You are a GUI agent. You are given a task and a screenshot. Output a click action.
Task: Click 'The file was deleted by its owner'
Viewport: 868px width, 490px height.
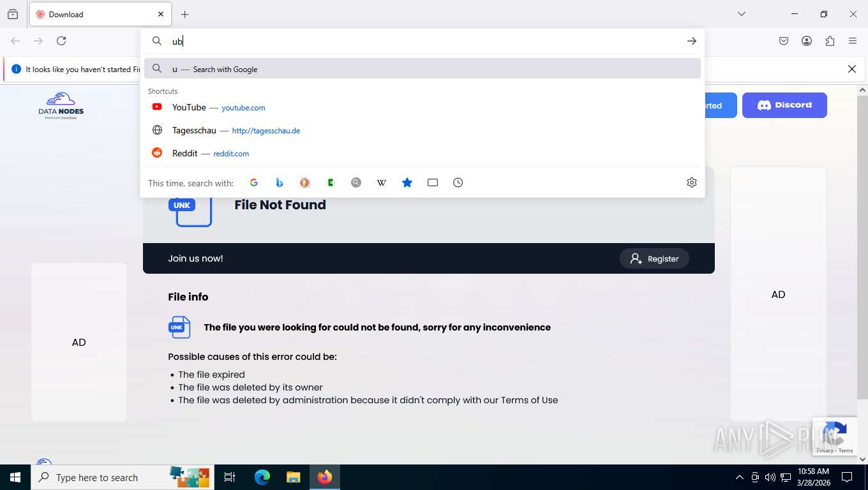(x=250, y=387)
